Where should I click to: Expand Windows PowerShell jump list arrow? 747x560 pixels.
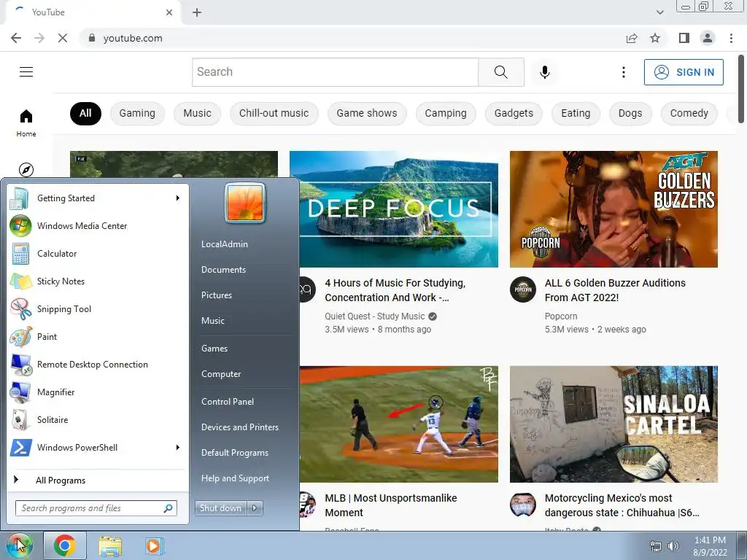178,447
